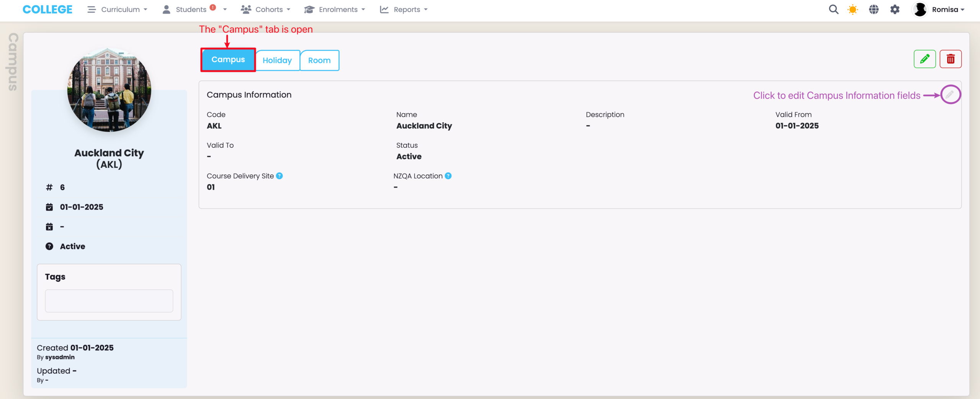Click the Students red alert badge
Image resolution: width=980 pixels, height=399 pixels.
(213, 7)
